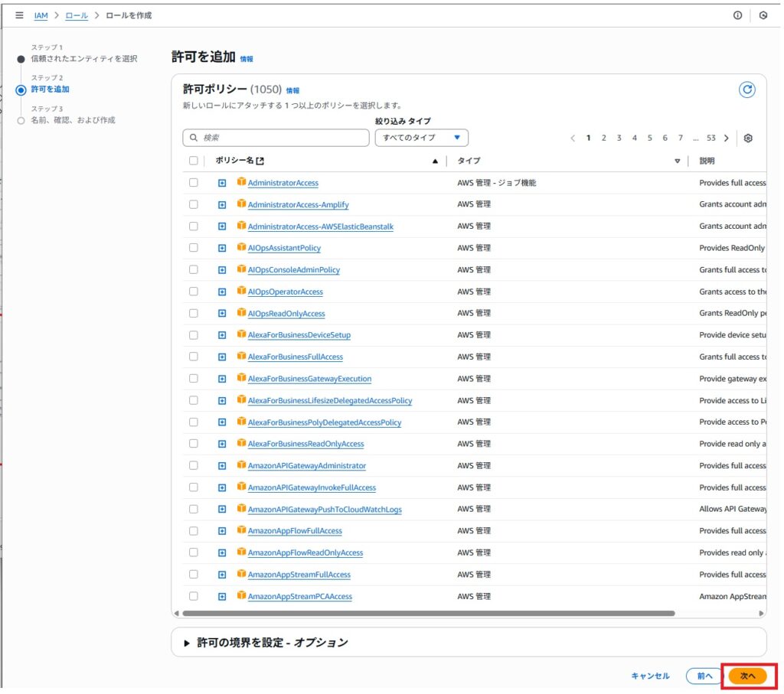The image size is (784, 694).
Task: Click 前へ to go back
Action: (x=704, y=676)
